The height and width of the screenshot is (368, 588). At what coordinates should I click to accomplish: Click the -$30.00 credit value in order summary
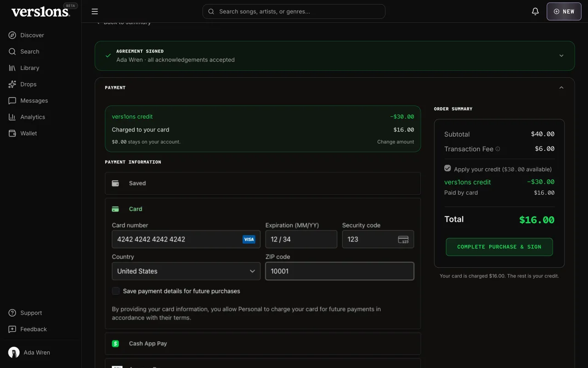point(541,182)
